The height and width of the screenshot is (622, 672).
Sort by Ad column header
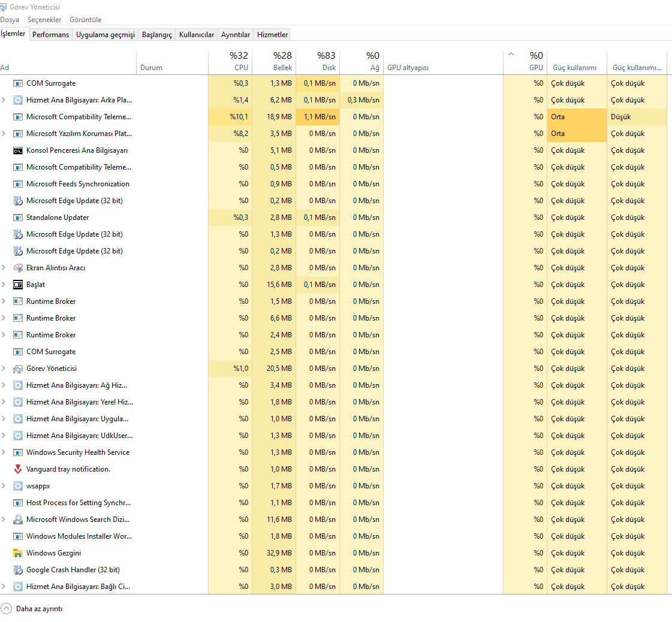68,62
